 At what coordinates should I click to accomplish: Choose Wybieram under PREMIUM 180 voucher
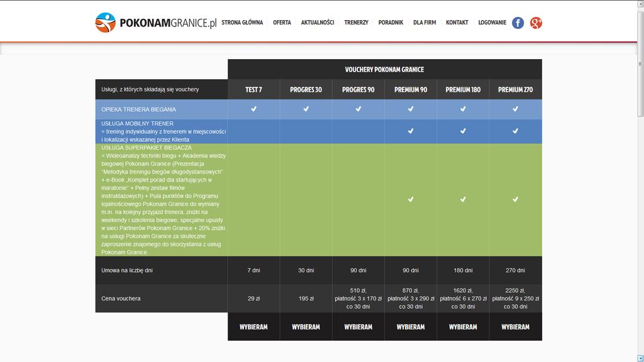tap(463, 327)
